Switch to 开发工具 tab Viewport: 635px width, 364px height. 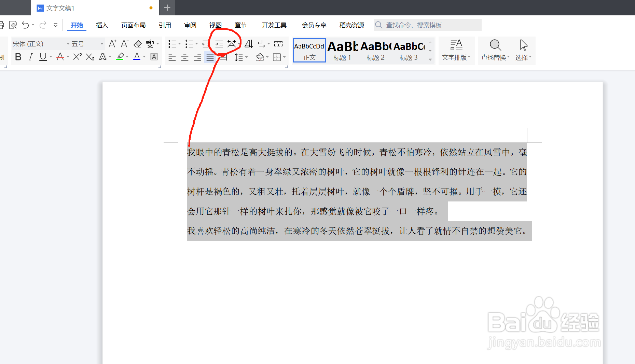274,25
